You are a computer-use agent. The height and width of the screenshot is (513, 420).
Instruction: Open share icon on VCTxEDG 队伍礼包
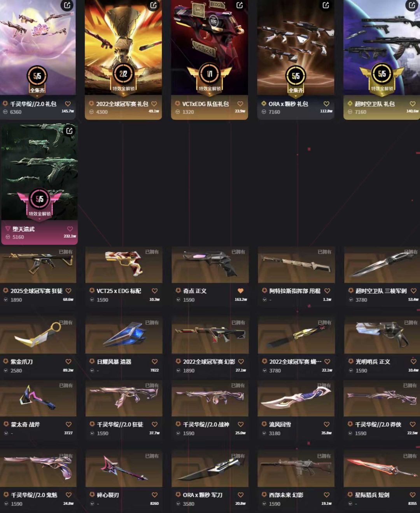pyautogui.click(x=240, y=5)
